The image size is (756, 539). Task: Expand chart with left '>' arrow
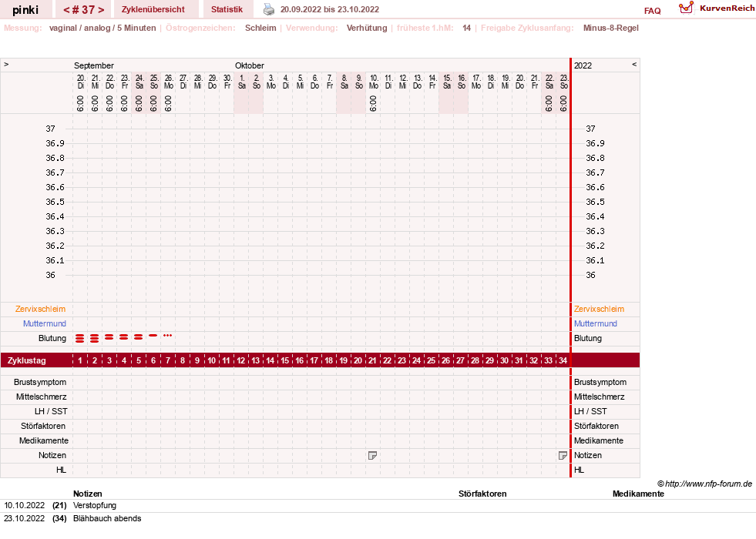coord(6,64)
